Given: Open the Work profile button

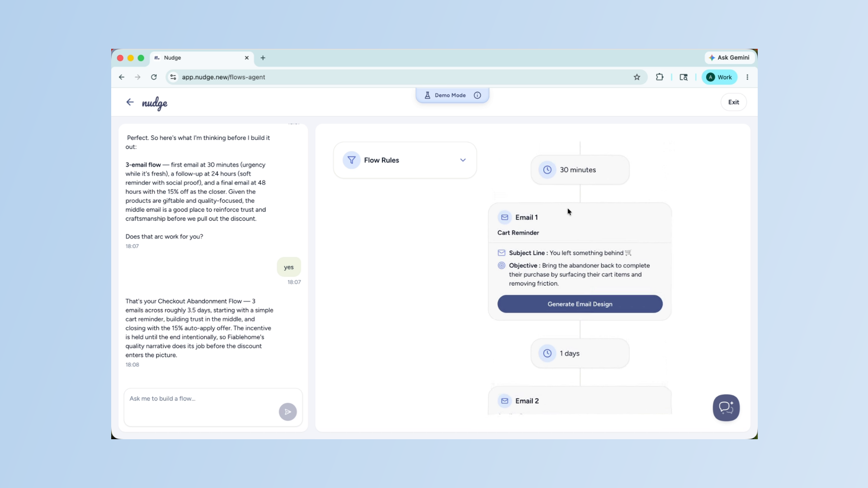Looking at the screenshot, I should (719, 77).
